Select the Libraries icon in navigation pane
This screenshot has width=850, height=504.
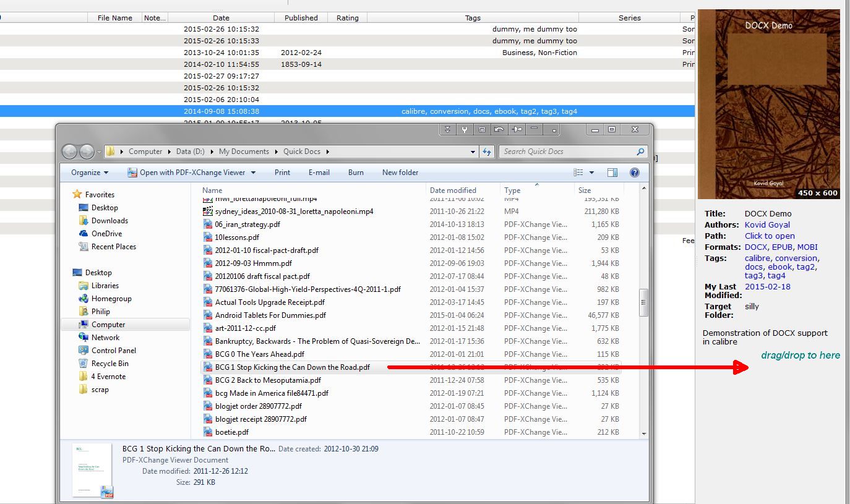(84, 286)
